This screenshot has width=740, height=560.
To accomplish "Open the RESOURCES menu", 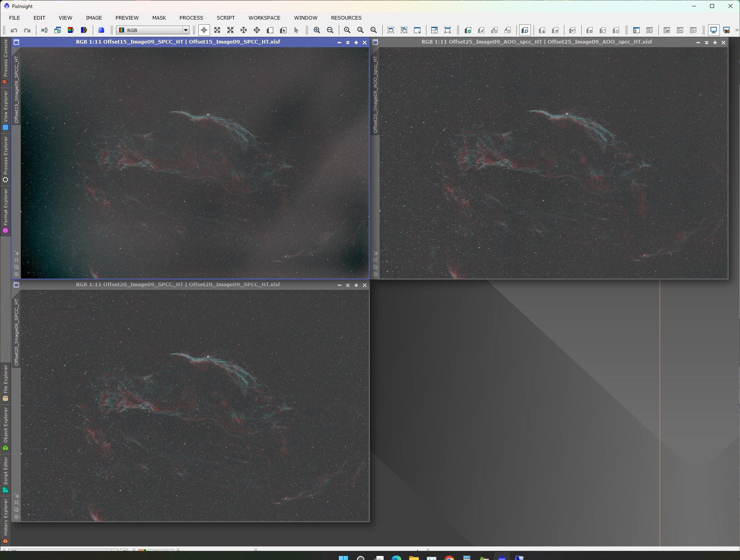I will click(x=346, y=18).
